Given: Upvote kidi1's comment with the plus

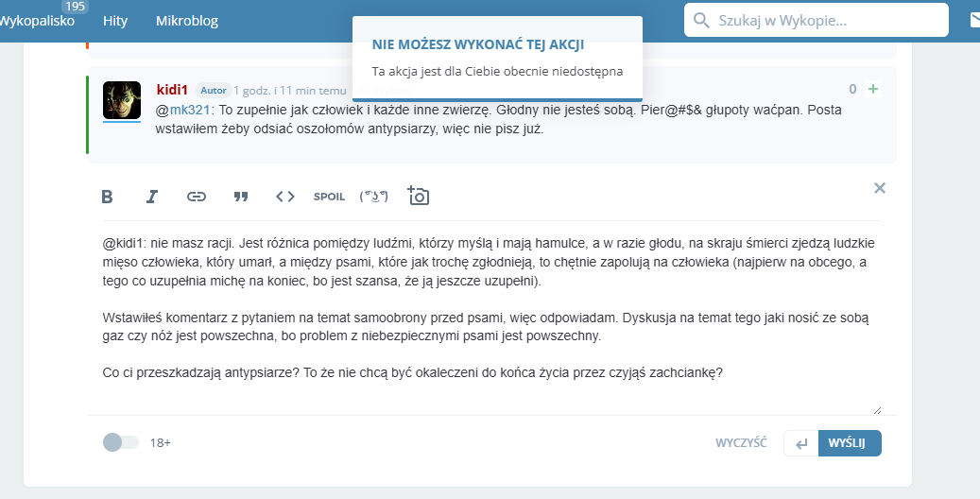Looking at the screenshot, I should click(x=873, y=89).
